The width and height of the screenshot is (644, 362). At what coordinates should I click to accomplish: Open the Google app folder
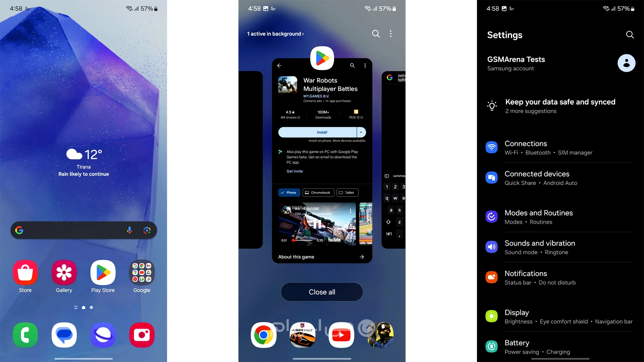tap(142, 272)
